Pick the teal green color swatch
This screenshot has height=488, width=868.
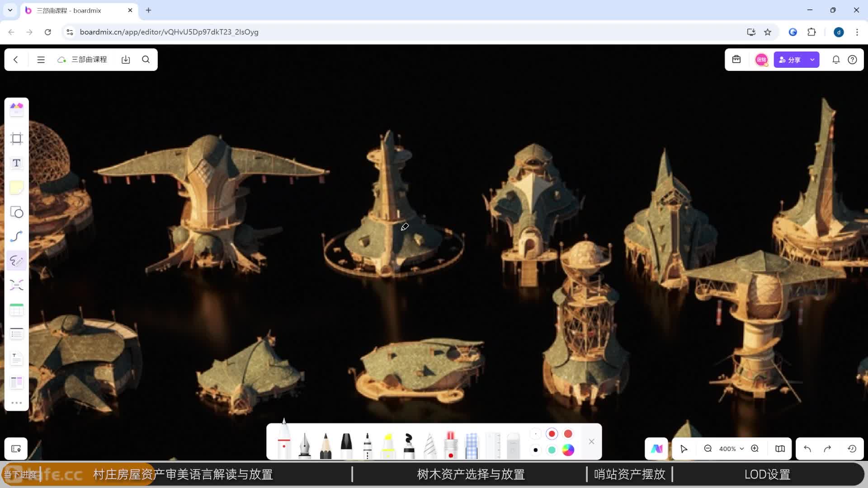click(x=552, y=450)
